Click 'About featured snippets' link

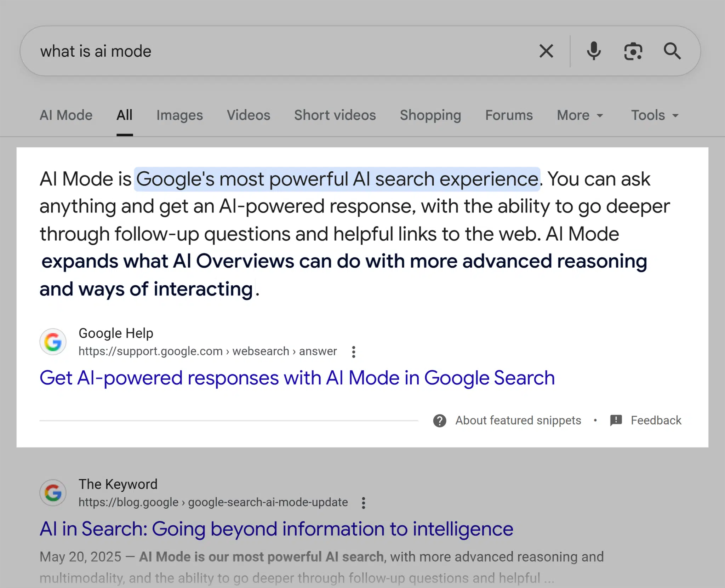(518, 421)
